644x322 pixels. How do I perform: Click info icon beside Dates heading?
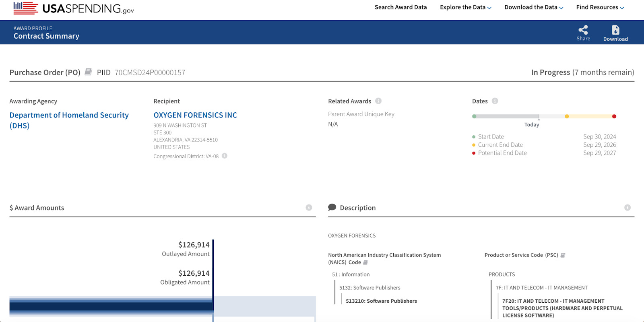495,101
